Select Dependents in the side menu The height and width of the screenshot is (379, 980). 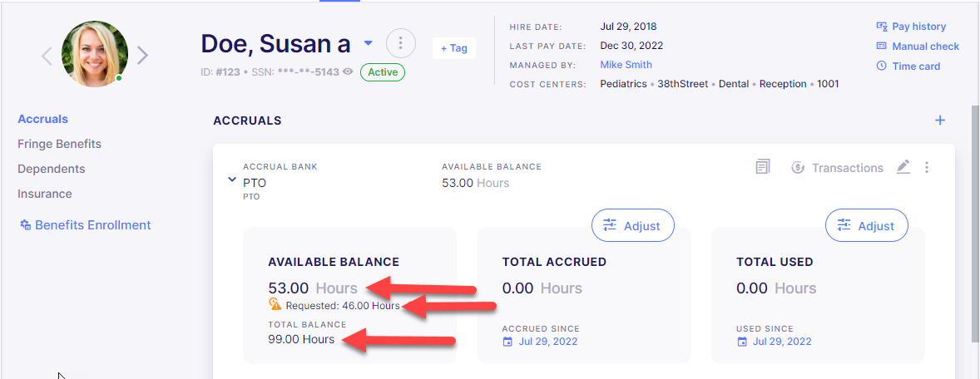coord(52,170)
